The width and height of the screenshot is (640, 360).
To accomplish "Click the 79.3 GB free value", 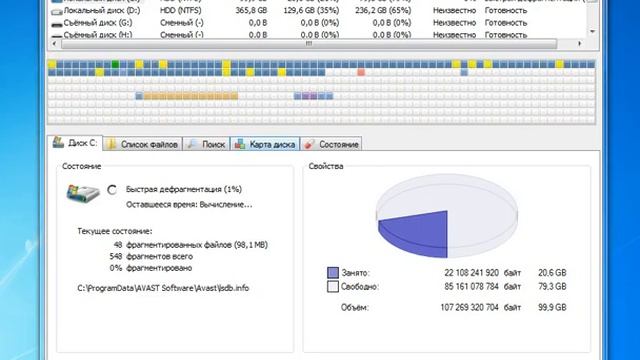I will [x=552, y=287].
